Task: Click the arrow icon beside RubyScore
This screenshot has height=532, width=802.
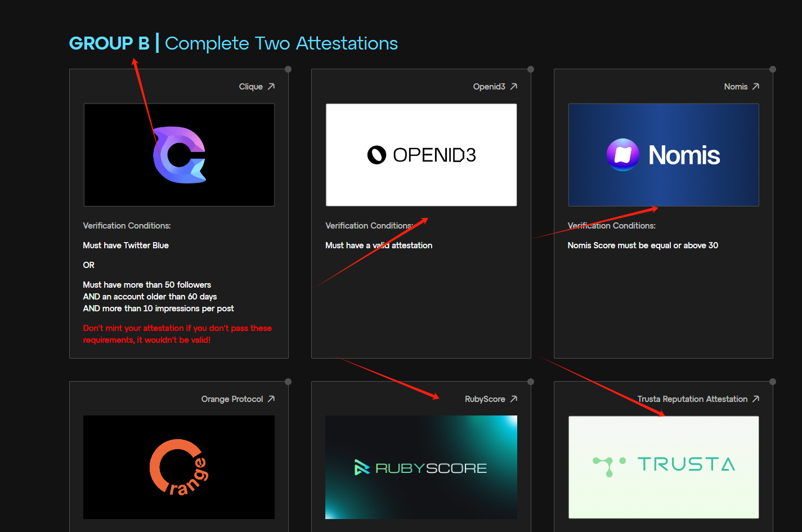Action: click(514, 399)
